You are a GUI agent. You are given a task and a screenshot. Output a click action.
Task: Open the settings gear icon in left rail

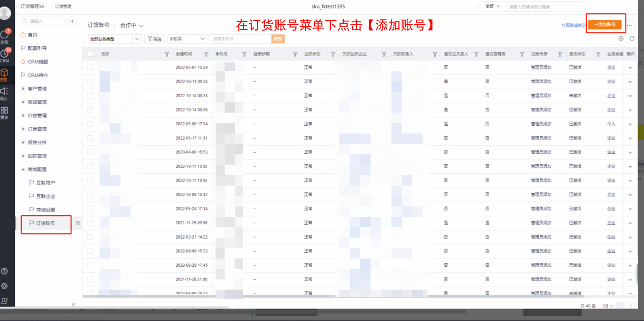point(4,286)
